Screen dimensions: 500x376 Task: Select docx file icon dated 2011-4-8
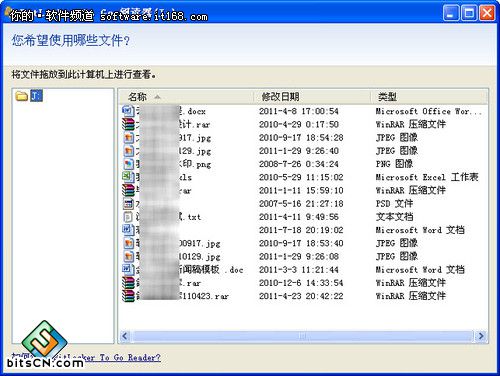(128, 111)
